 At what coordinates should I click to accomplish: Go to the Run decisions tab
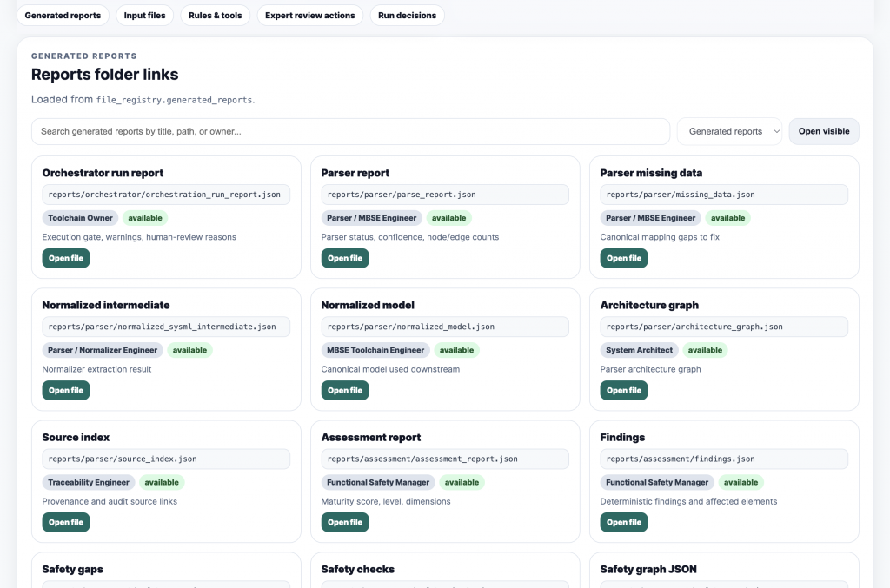pos(407,16)
